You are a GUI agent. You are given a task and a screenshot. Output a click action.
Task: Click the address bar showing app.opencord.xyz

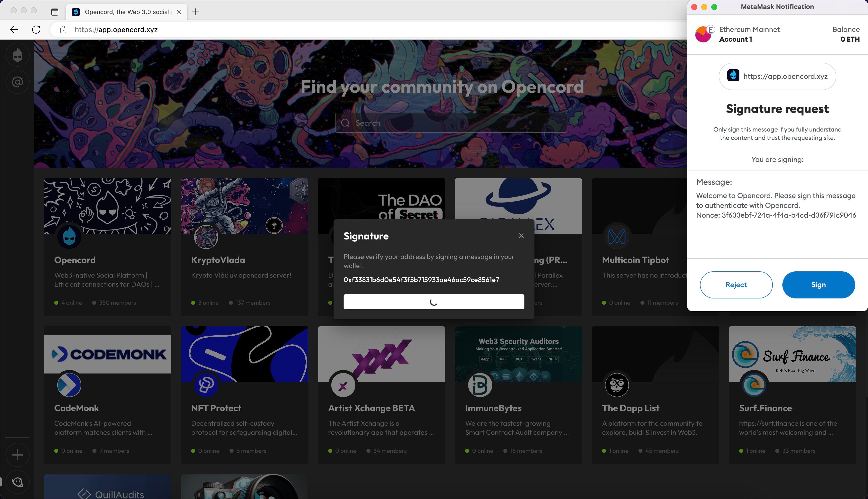point(368,29)
